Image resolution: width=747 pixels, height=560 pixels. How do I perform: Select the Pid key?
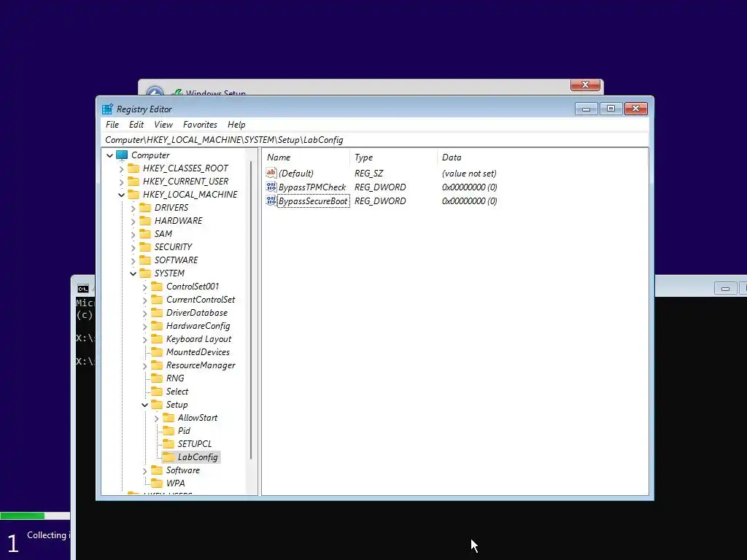point(184,431)
